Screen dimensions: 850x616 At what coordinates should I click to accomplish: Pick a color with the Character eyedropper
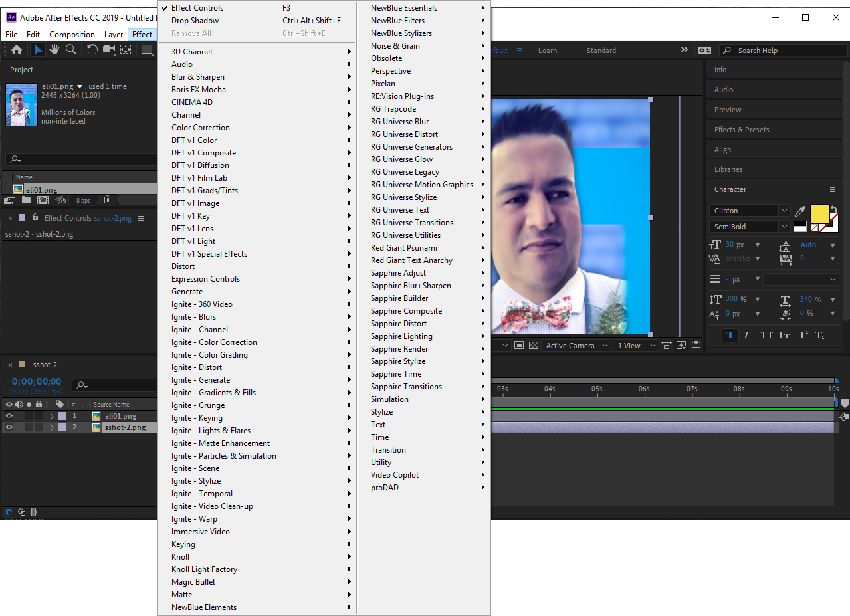tap(799, 211)
